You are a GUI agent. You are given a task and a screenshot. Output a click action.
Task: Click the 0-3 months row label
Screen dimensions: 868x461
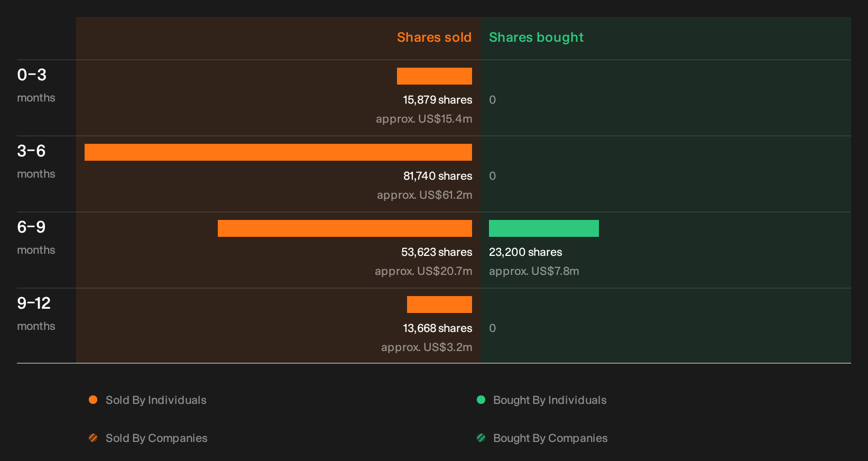click(x=36, y=85)
